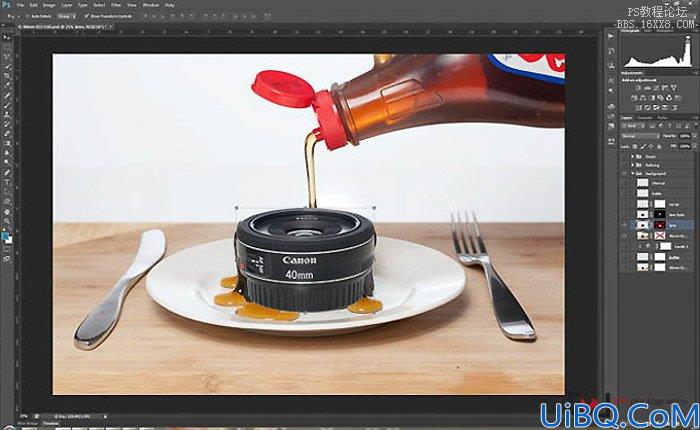Switch to the Channels tab
This screenshot has width=700, height=430.
645,118
